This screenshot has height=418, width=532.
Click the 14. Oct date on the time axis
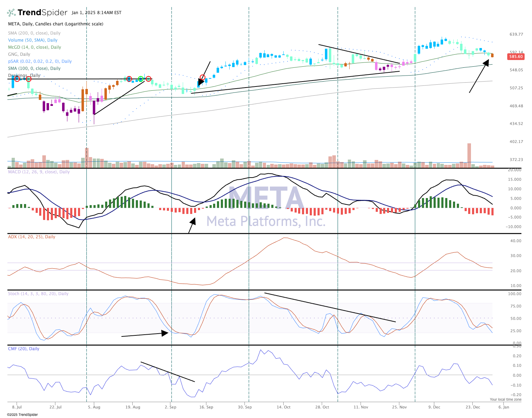pyautogui.click(x=283, y=407)
